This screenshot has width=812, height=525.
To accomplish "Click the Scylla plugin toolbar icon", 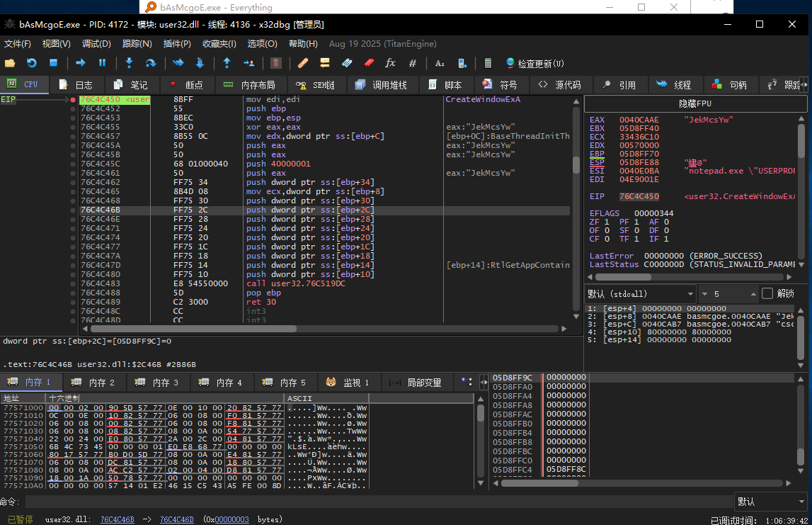I will click(x=276, y=63).
